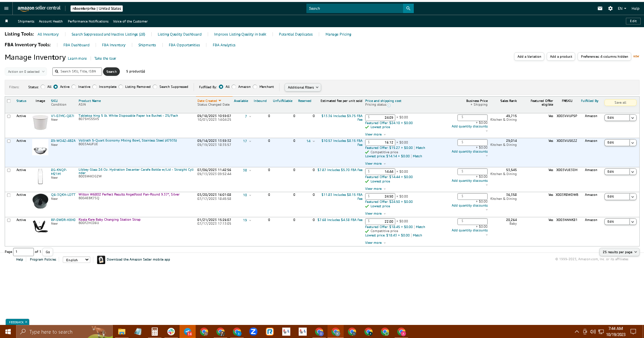Select the checkbox for the Libbey carafe row

tap(9, 170)
